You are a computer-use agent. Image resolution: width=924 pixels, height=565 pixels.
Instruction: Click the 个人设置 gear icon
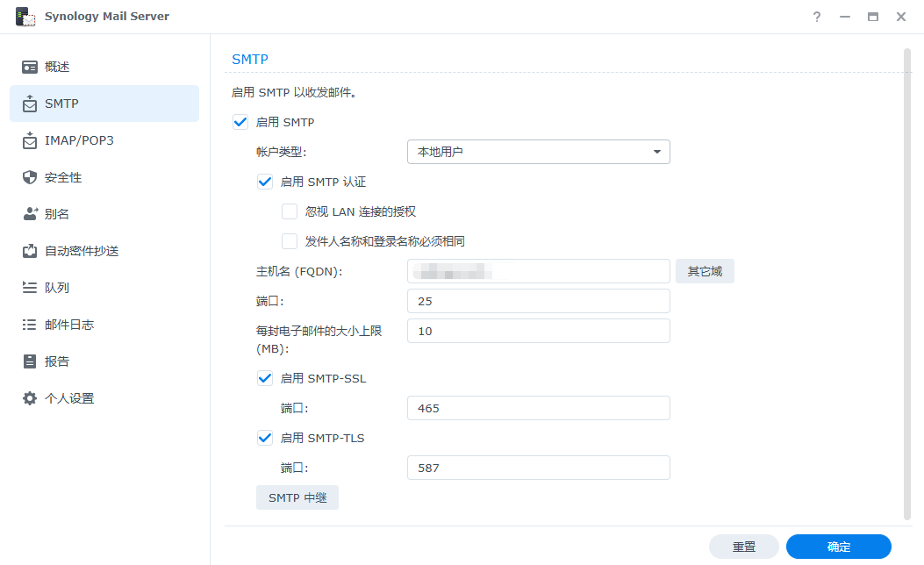coord(30,398)
